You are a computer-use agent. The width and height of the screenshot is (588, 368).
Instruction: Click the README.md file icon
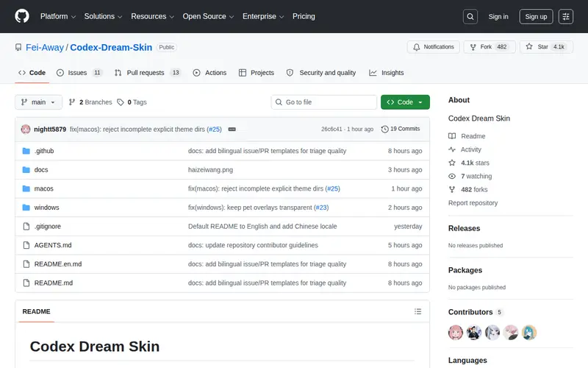click(x=26, y=283)
